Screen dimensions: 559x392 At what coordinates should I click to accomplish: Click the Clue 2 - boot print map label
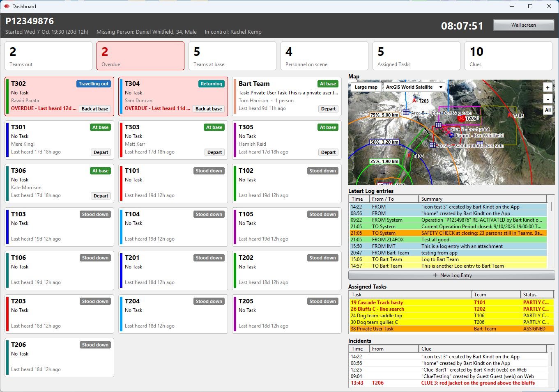[470, 129]
